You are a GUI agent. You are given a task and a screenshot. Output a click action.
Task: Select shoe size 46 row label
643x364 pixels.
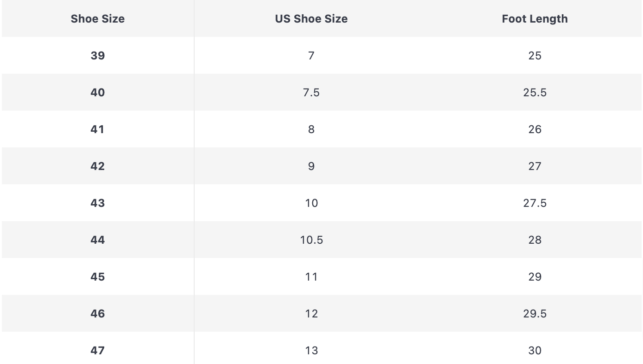coord(97,314)
